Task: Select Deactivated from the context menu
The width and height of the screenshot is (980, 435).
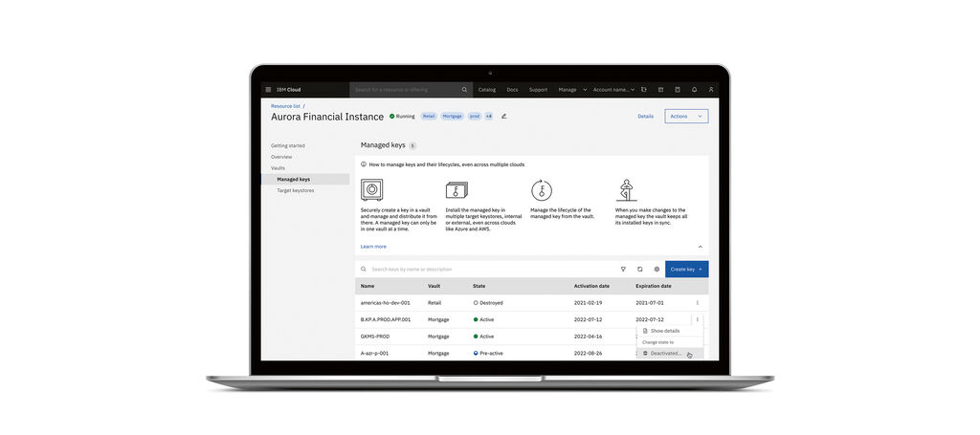Action: click(x=666, y=354)
